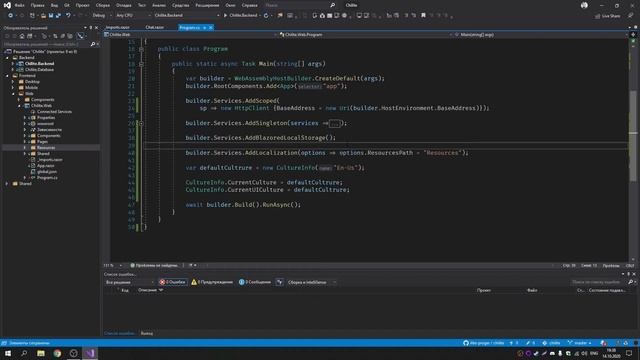The image size is (640, 360).
Task: Expand the Desktop folder node
Action: tap(13, 82)
